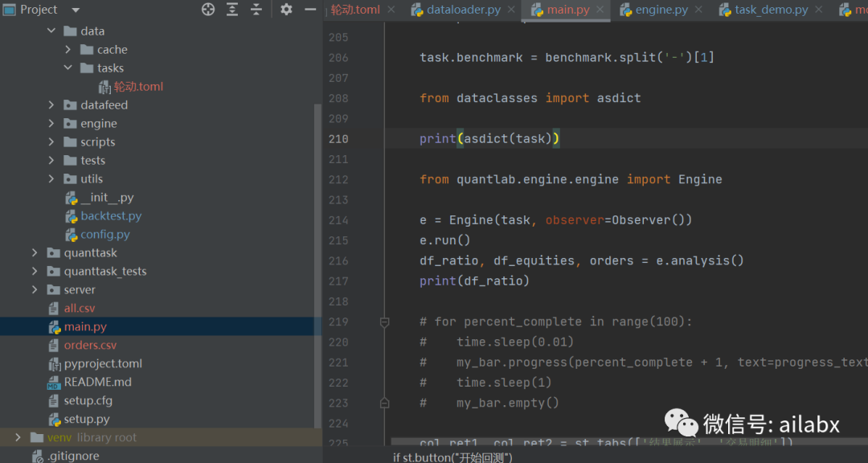Select .gitignore file

(x=73, y=457)
